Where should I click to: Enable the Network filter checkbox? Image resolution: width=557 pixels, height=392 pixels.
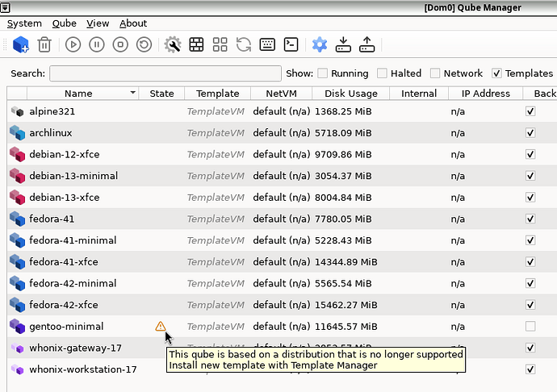coord(435,73)
